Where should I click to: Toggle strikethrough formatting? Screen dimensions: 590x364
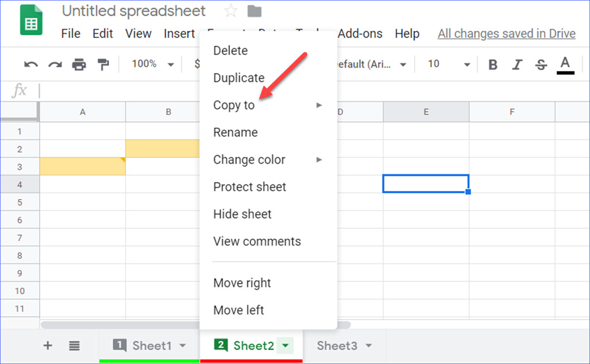pyautogui.click(x=540, y=64)
